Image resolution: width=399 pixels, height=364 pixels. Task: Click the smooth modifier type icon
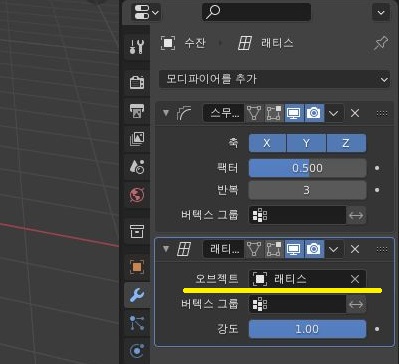coord(184,113)
